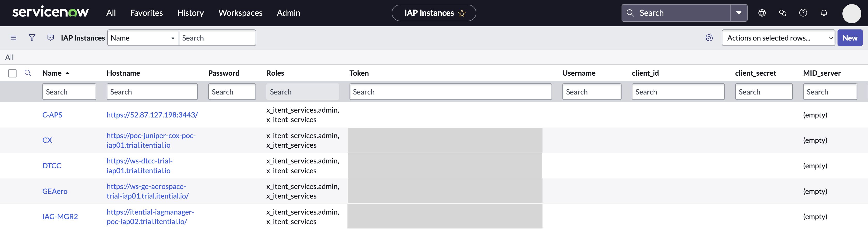Open Actions on selected rows dropdown

click(778, 38)
